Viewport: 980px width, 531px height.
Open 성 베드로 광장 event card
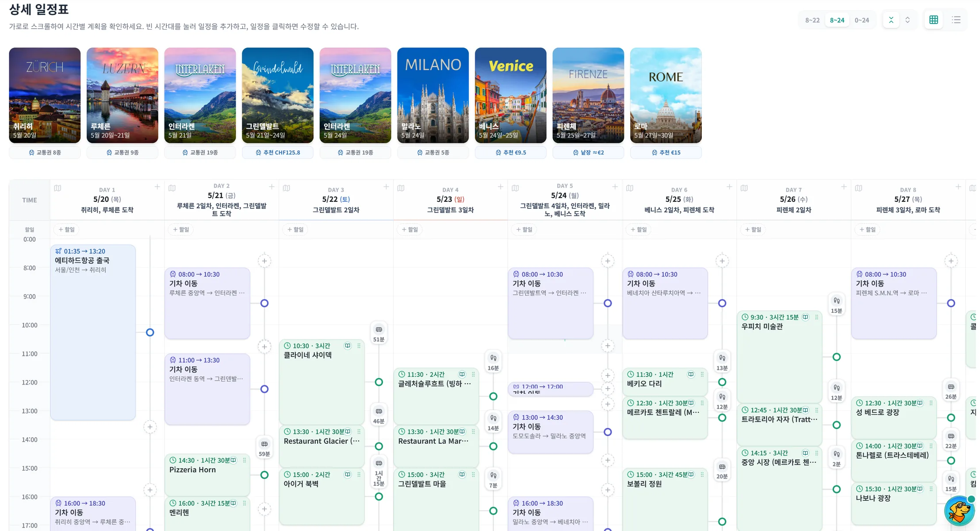pyautogui.click(x=894, y=417)
